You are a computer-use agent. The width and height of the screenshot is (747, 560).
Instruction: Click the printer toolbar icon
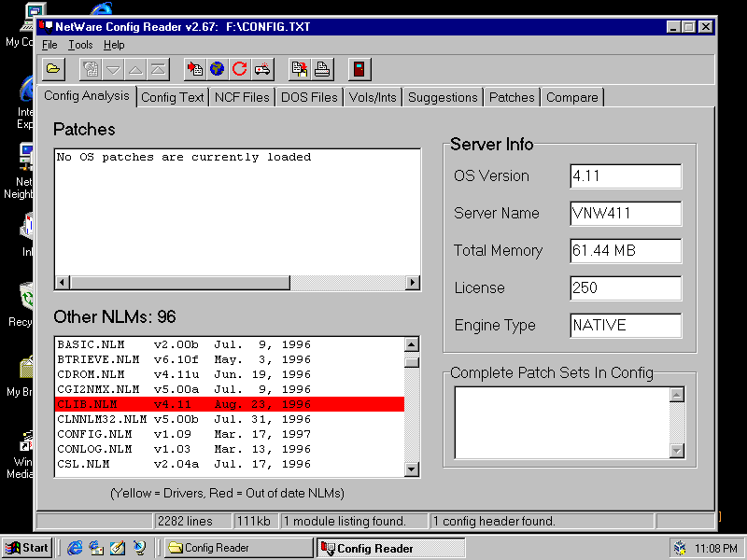(322, 69)
